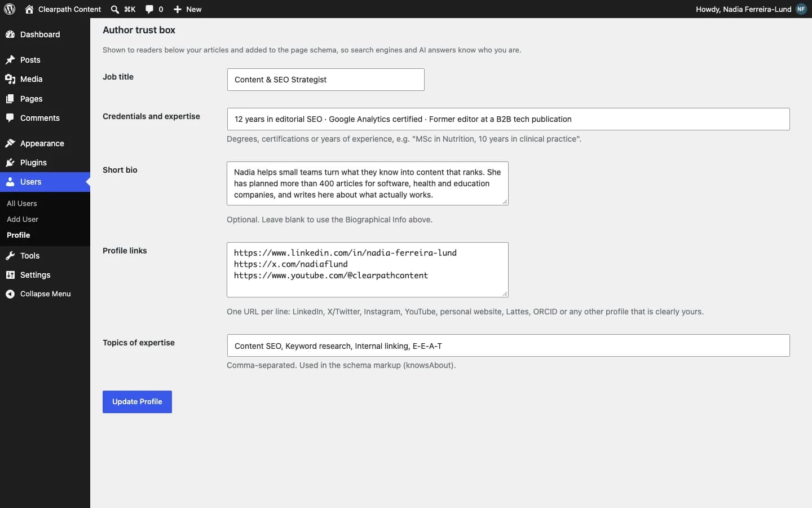Click the Short bio textarea resize handle
The height and width of the screenshot is (508, 812).
505,202
